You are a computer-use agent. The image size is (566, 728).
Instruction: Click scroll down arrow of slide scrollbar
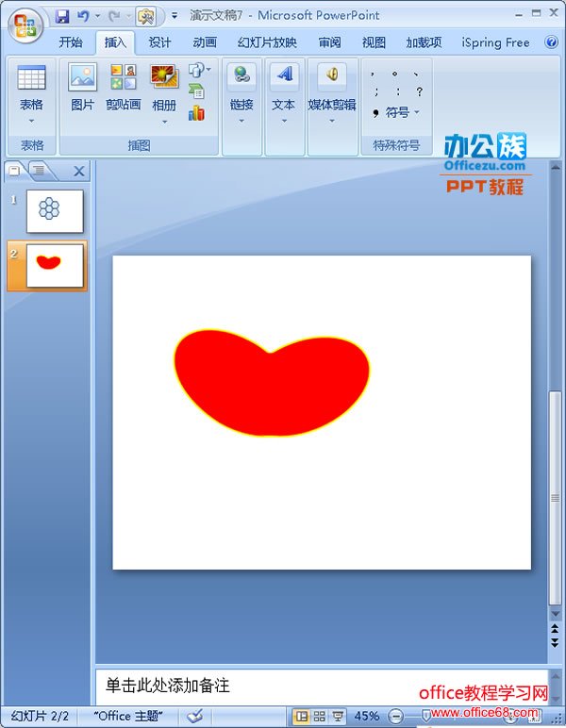point(556,614)
